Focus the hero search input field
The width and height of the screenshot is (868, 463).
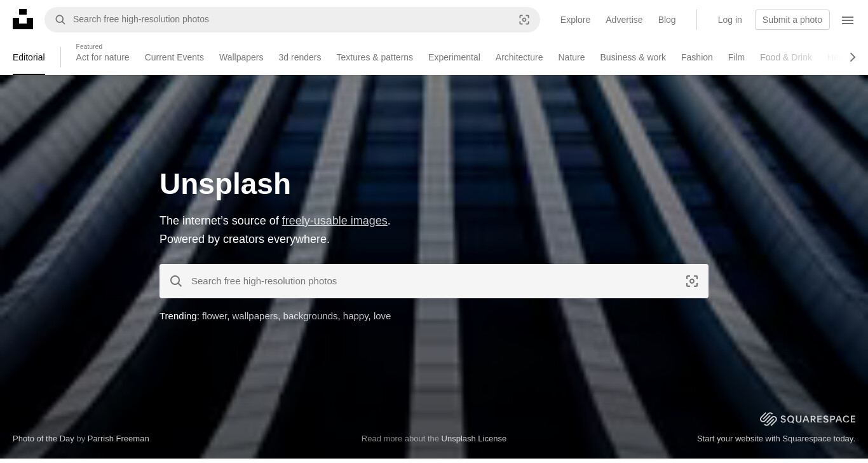pyautogui.click(x=434, y=281)
